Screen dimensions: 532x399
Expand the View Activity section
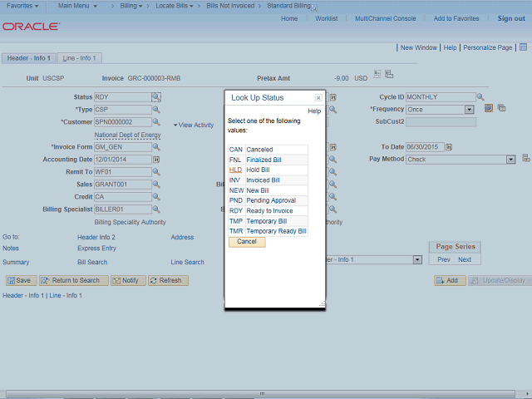[x=194, y=125]
